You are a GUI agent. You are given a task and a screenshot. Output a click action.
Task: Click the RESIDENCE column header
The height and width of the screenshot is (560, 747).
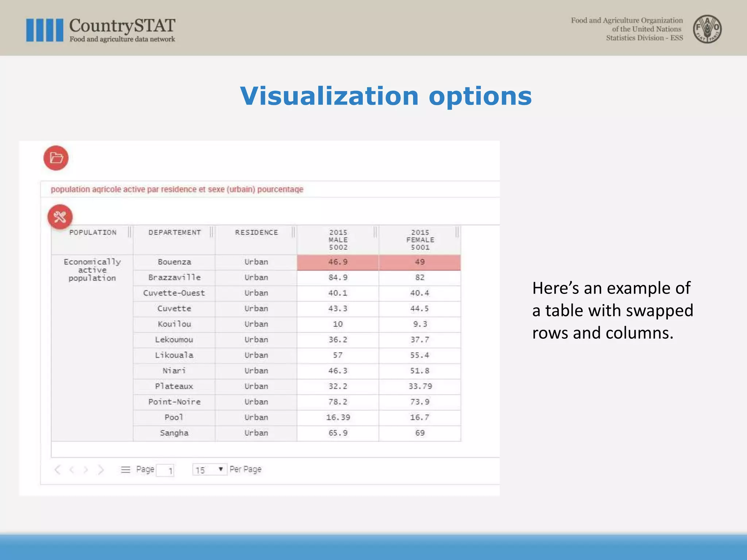pyautogui.click(x=256, y=233)
